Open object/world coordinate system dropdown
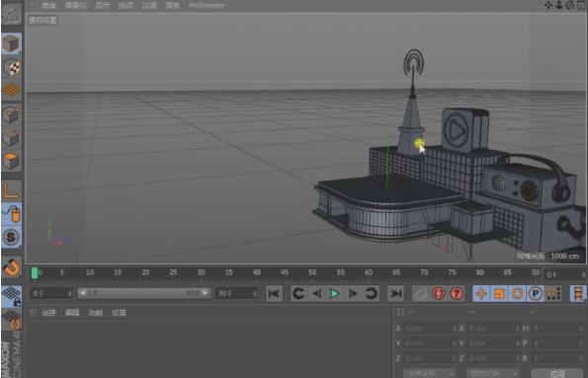Screen dimensions: 588x378 [429, 373]
